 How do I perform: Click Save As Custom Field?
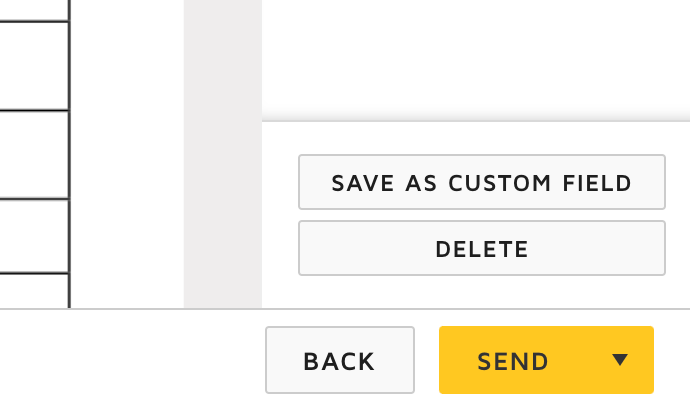[x=481, y=183]
